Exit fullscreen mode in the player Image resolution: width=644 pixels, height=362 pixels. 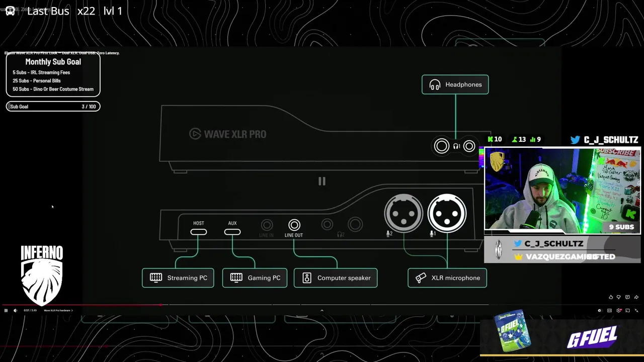636,311
